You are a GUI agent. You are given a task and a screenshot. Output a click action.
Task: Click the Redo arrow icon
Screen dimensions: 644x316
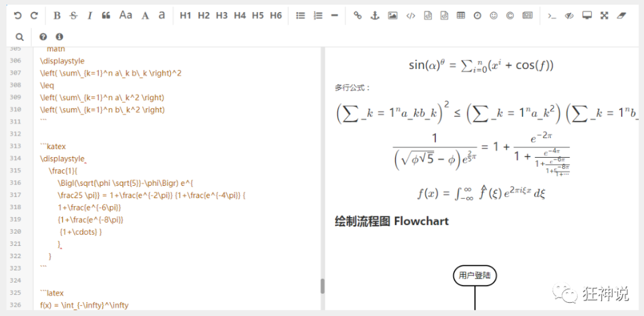click(34, 16)
